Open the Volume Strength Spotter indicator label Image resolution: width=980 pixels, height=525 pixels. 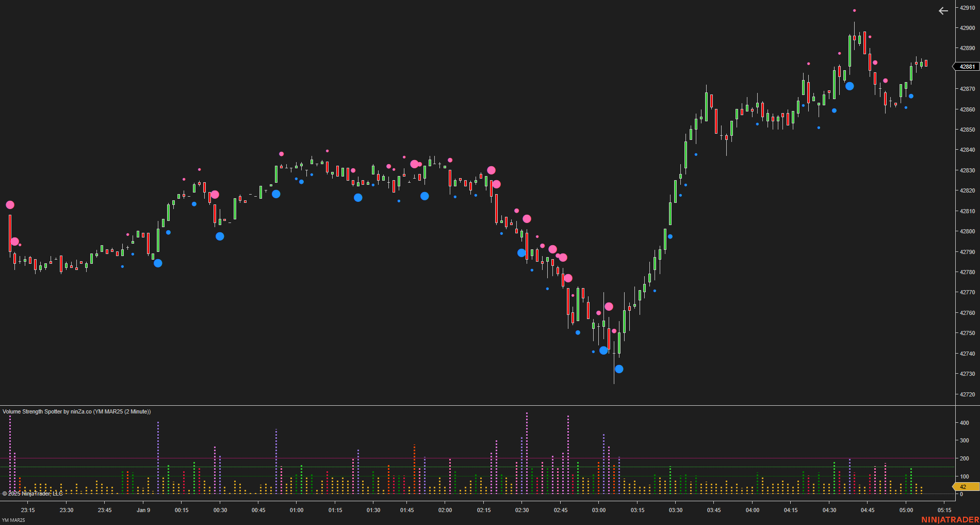(76, 412)
